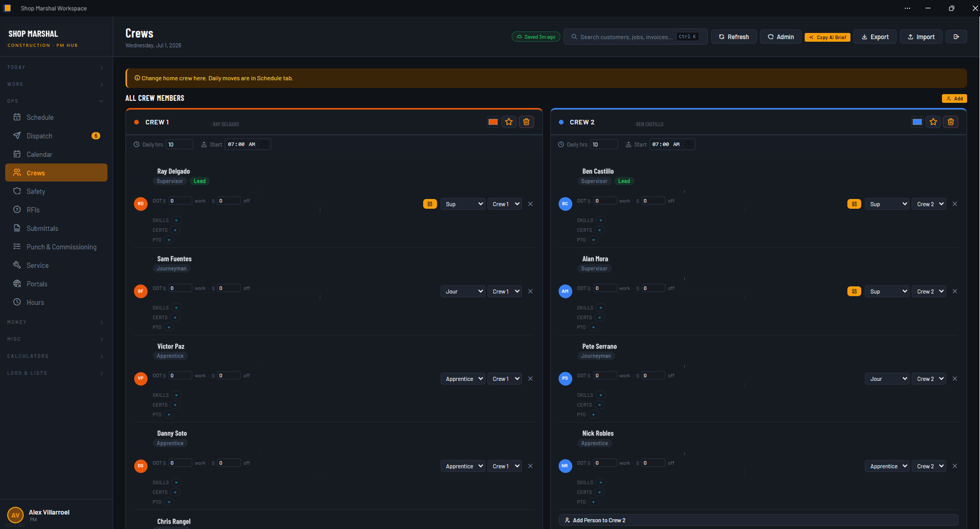Click the orange icon badge next to Ray Delgado's Sup dropdown
Viewport: 980px width, 529px height.
click(430, 204)
